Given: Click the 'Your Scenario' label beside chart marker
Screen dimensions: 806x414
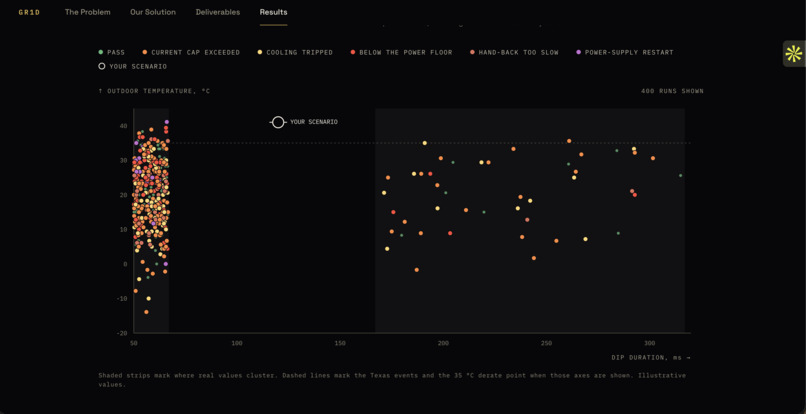Looking at the screenshot, I should pyautogui.click(x=314, y=122).
